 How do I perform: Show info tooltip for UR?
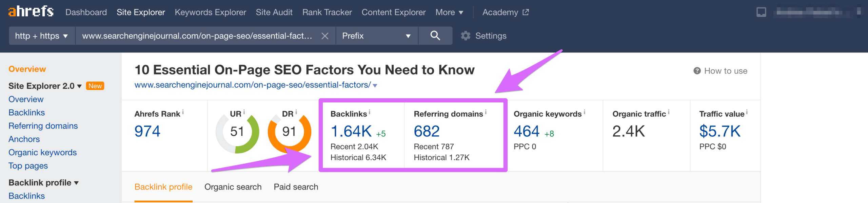point(244,112)
